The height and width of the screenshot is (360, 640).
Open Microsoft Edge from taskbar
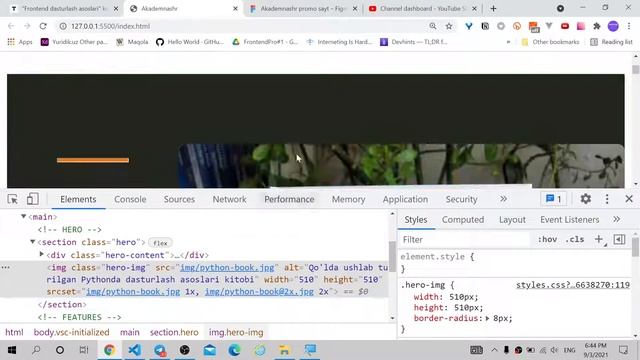pyautogui.click(x=235, y=350)
